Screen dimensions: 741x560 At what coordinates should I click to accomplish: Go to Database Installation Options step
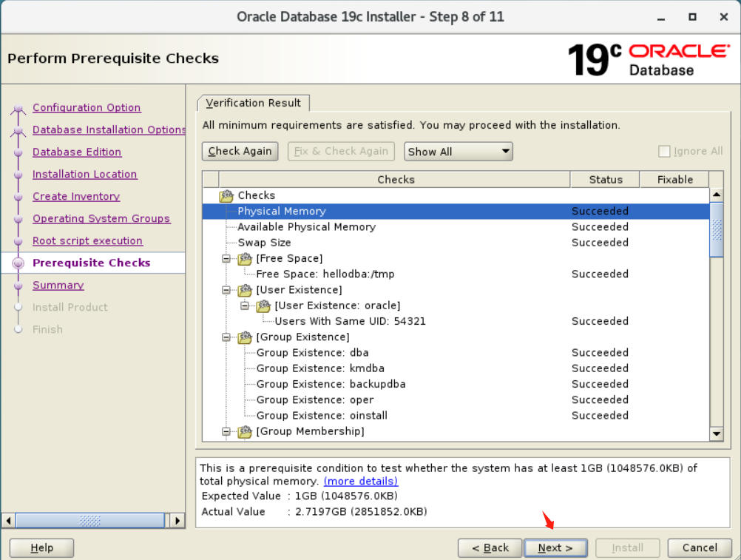109,130
